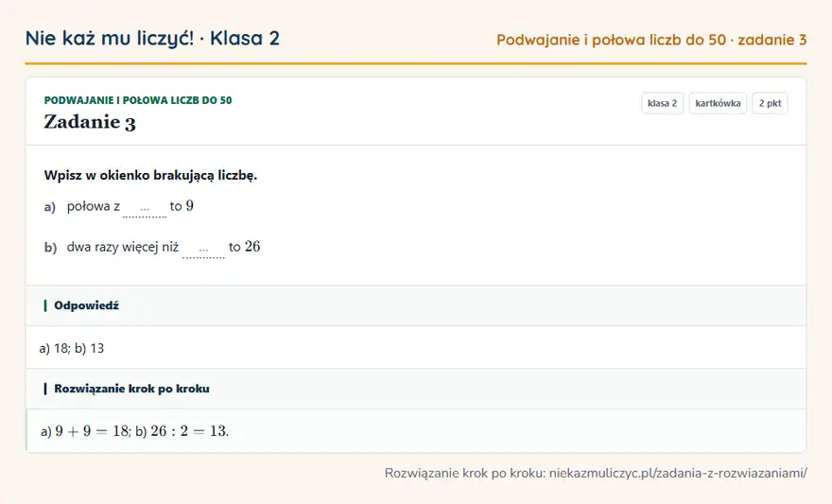The image size is (832, 504).
Task: Click the 'kartkówka' tag
Action: (718, 103)
